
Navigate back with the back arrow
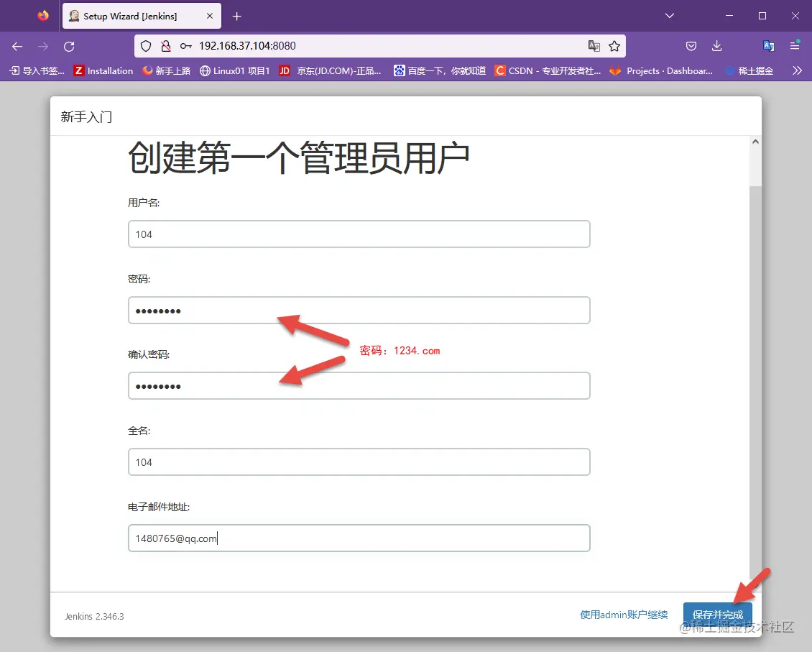pyautogui.click(x=17, y=46)
